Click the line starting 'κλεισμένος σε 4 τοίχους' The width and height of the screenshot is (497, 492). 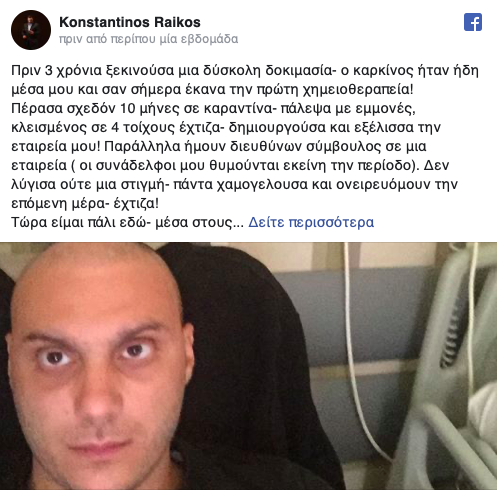pos(226,127)
